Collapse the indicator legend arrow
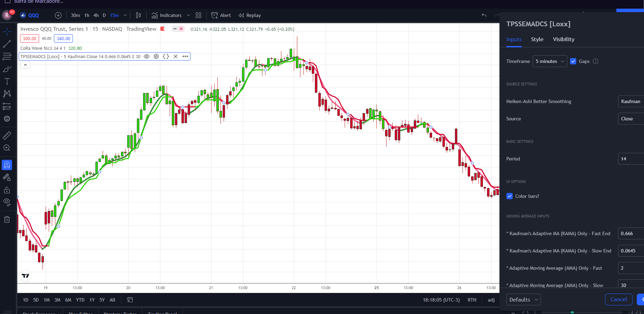 pyautogui.click(x=26, y=65)
